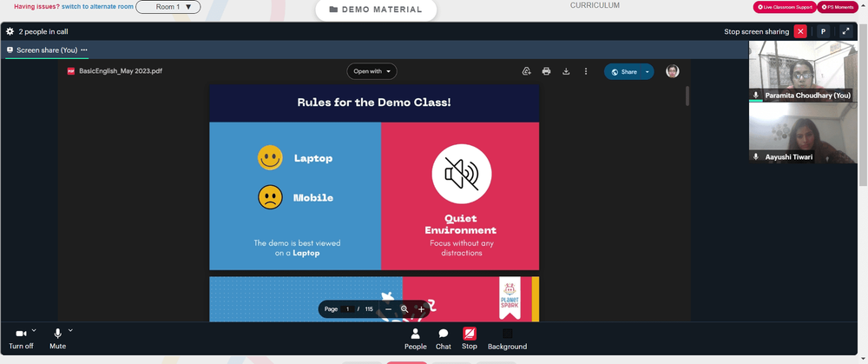Download the BasicEnglish PDF file
The height and width of the screenshot is (364, 868).
pos(566,71)
